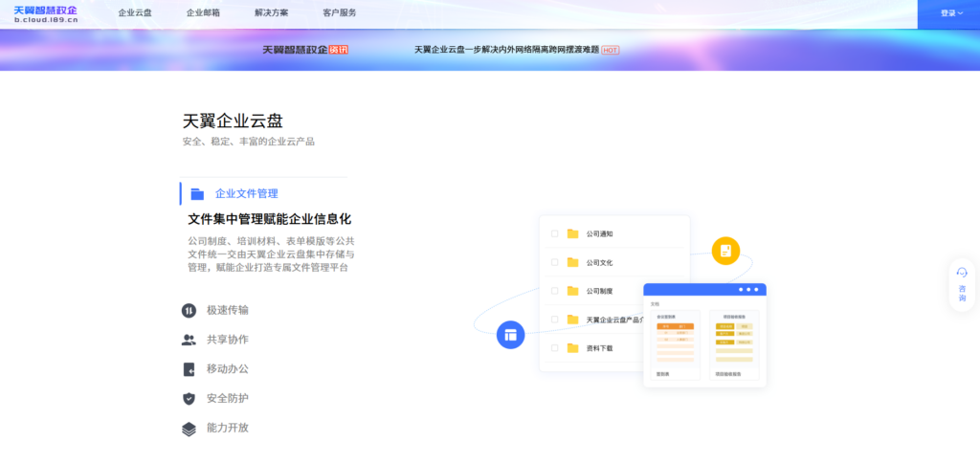Viewport: 980px width, 464px height.
Task: Click the 公司通知 folder icon
Action: pos(572,233)
